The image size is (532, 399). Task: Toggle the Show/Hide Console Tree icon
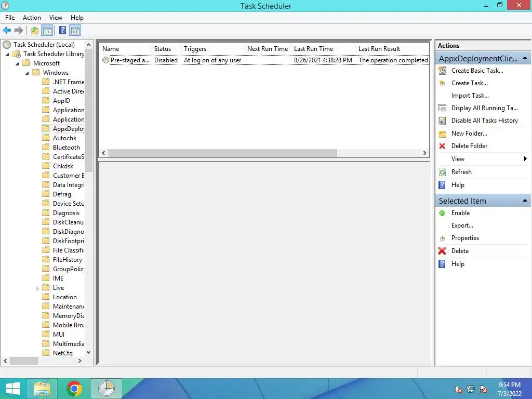pos(47,31)
